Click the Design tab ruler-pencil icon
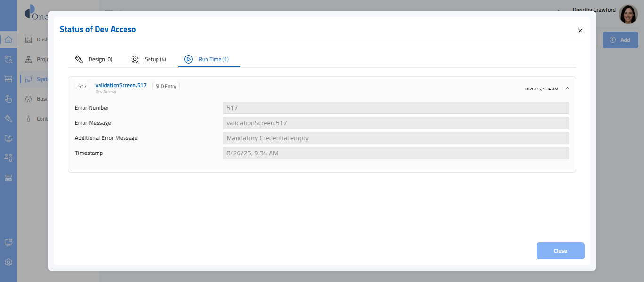Screen dimensions: 644x282 pos(79,59)
